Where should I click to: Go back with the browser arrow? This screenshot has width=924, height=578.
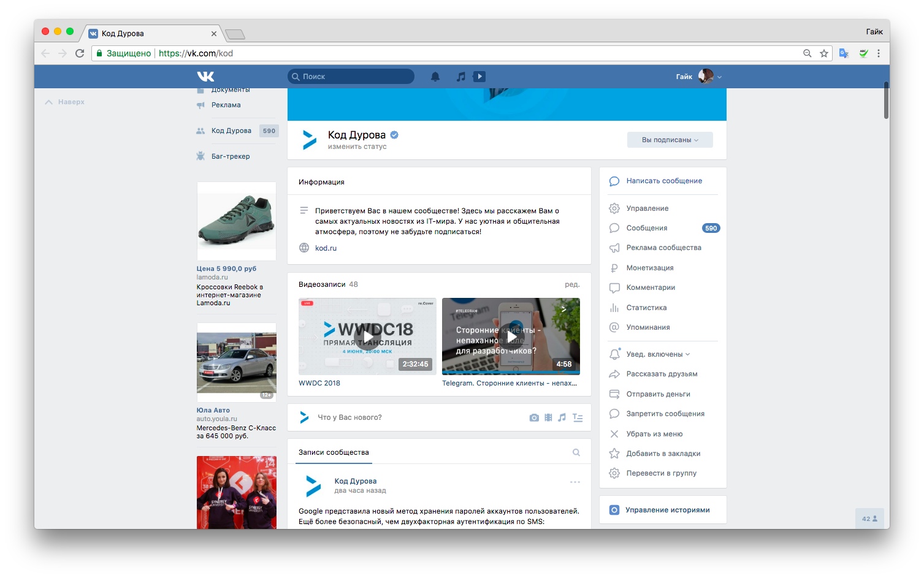[x=45, y=53]
